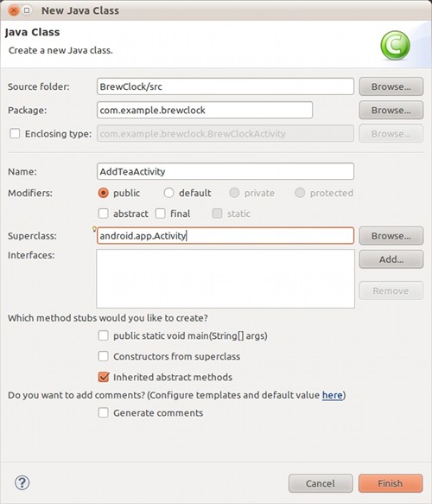432x504 pixels.
Task: Browse for the Superclass
Action: point(391,236)
